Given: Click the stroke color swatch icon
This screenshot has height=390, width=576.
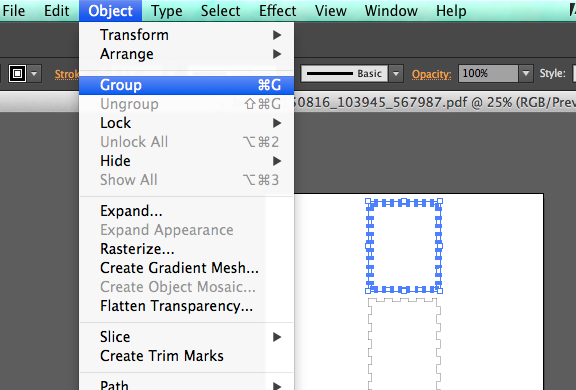Looking at the screenshot, I should [x=17, y=73].
